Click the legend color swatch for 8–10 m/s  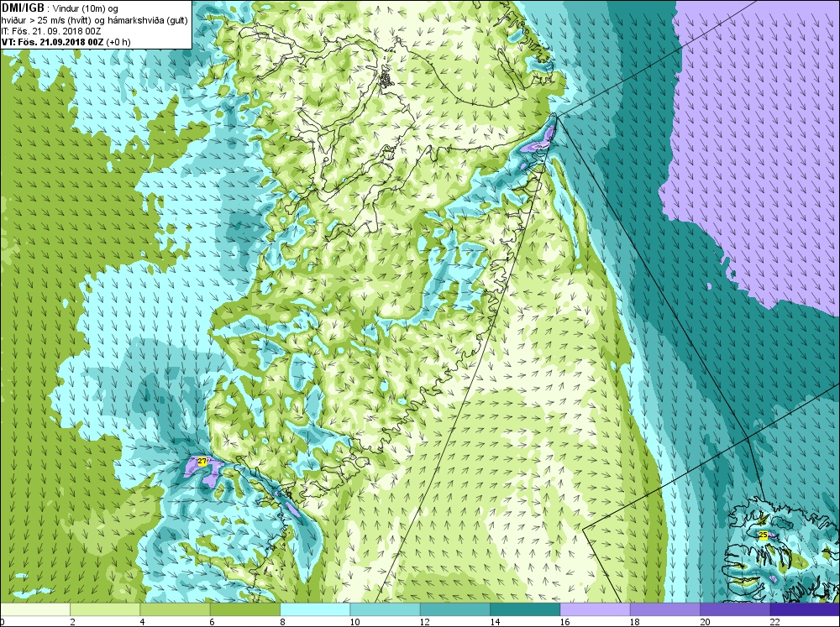tap(315, 609)
